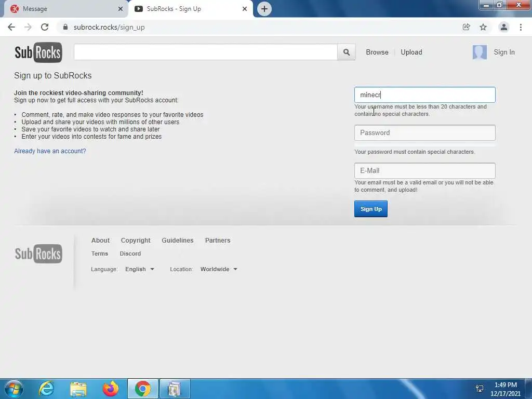Click the network tray icon
The height and width of the screenshot is (399, 532).
[480, 389]
